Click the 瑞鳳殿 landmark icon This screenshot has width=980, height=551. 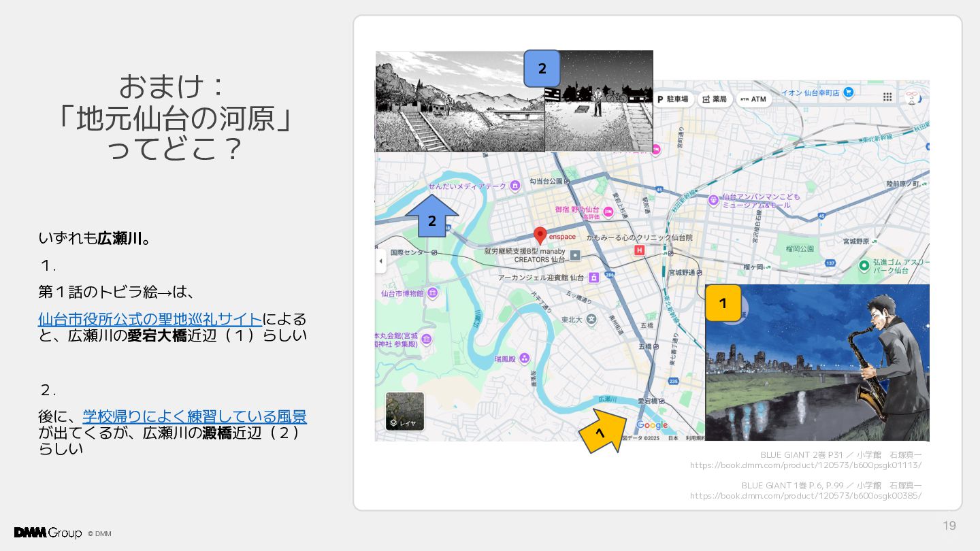click(x=524, y=358)
